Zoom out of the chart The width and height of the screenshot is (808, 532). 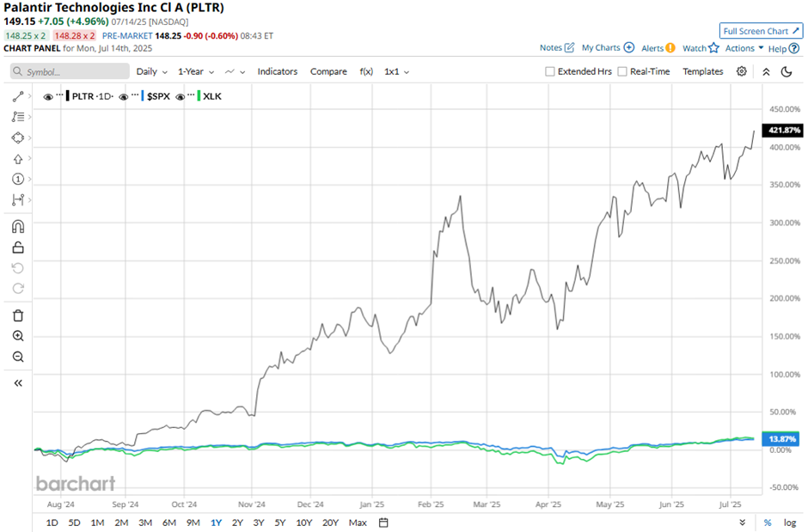pyautogui.click(x=18, y=357)
